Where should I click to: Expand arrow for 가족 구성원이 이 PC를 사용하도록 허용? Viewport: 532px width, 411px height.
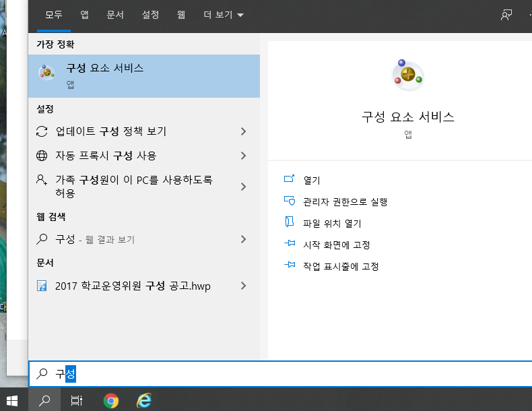[x=243, y=187]
